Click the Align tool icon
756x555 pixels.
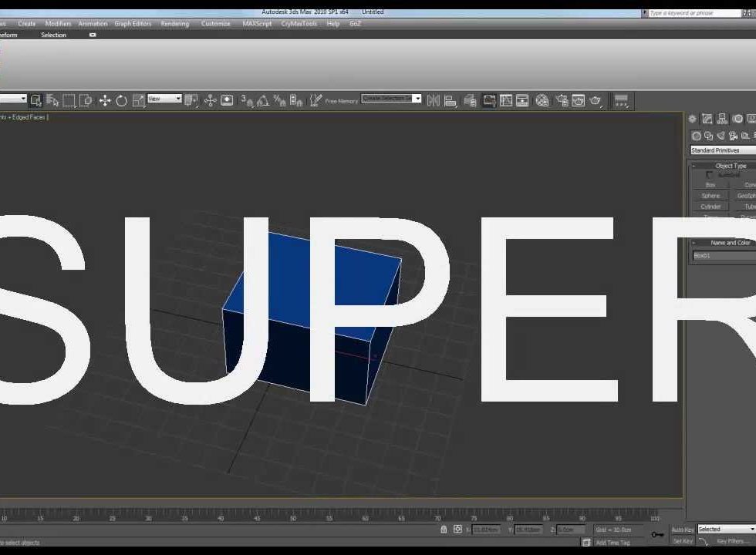click(x=451, y=101)
